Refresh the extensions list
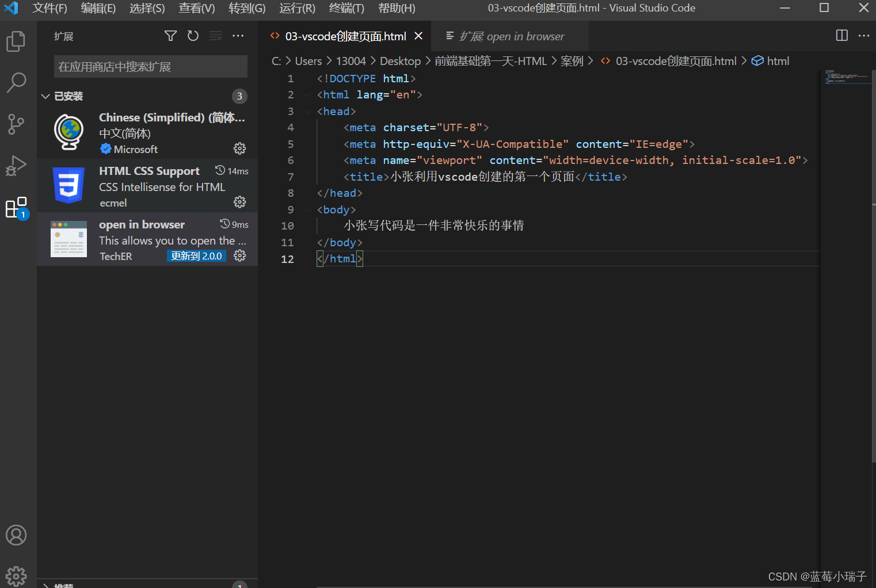This screenshot has width=876, height=588. (x=193, y=36)
